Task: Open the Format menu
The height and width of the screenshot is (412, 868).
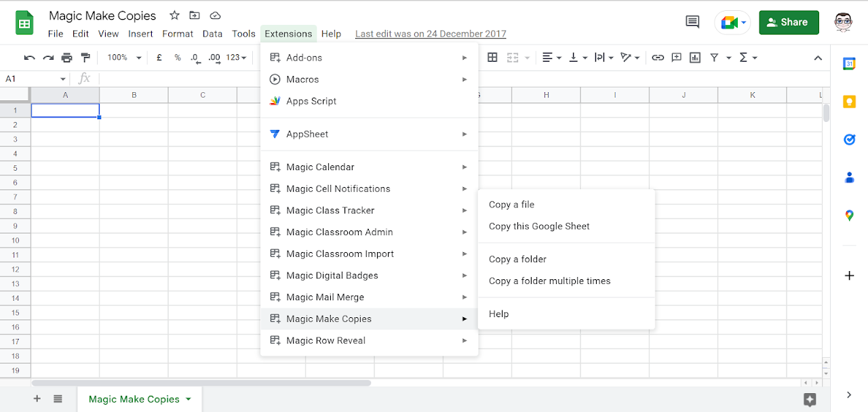Action: point(178,34)
